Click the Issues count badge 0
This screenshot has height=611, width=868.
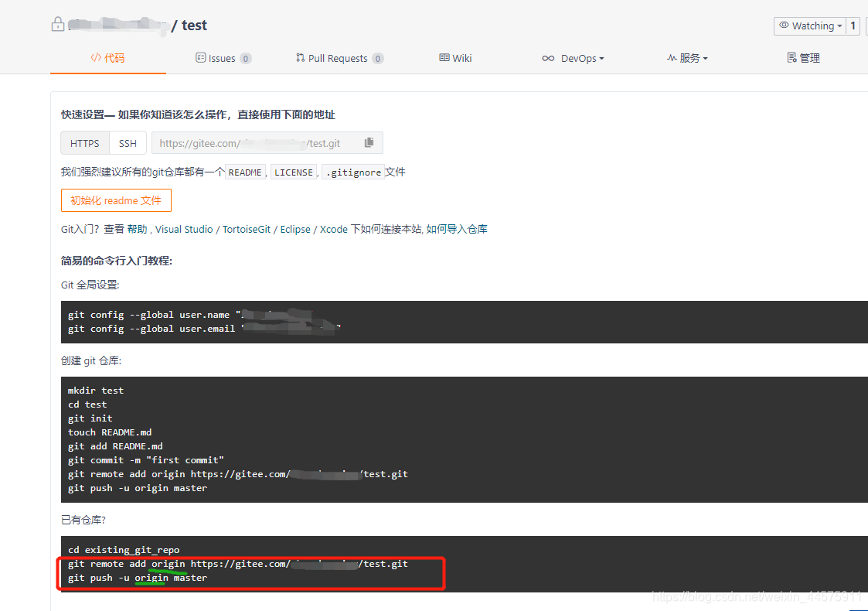(x=245, y=58)
